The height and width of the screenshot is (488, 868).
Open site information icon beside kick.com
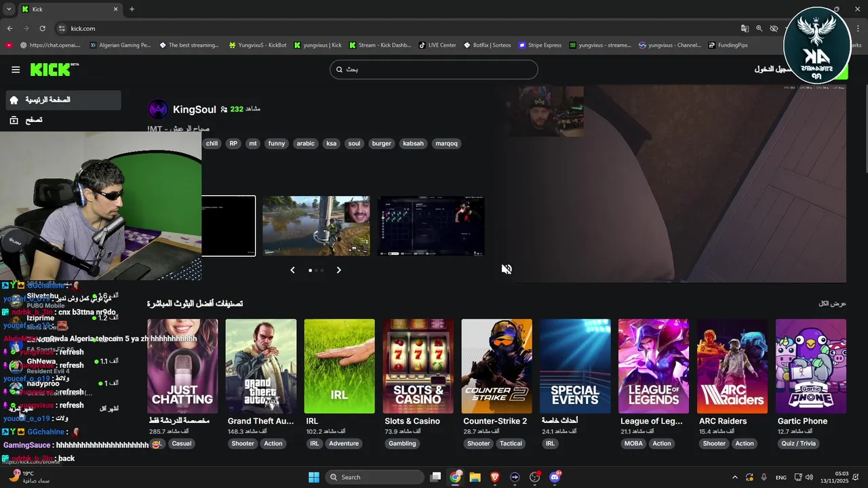(x=62, y=28)
